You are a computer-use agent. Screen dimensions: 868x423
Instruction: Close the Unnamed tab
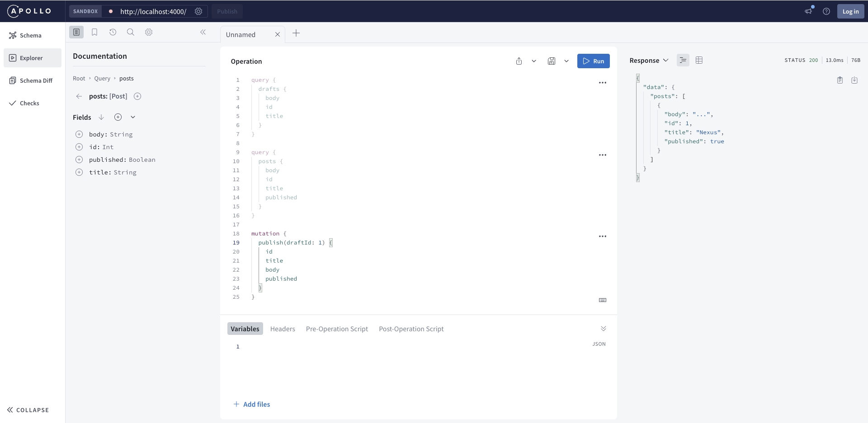(x=278, y=35)
